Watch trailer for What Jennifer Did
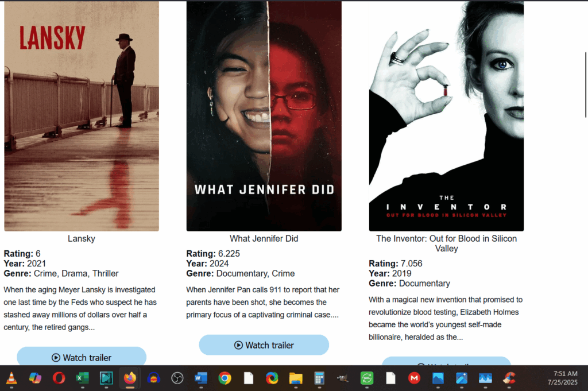588x391 pixels. click(x=264, y=345)
